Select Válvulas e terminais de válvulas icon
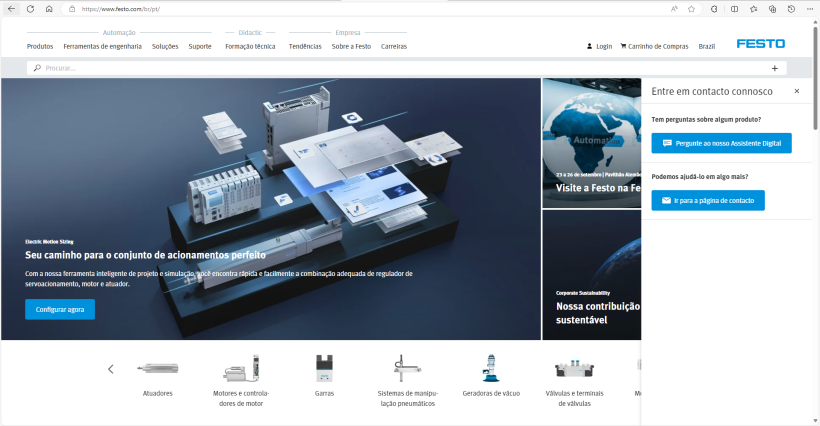820x426 pixels. (574, 369)
